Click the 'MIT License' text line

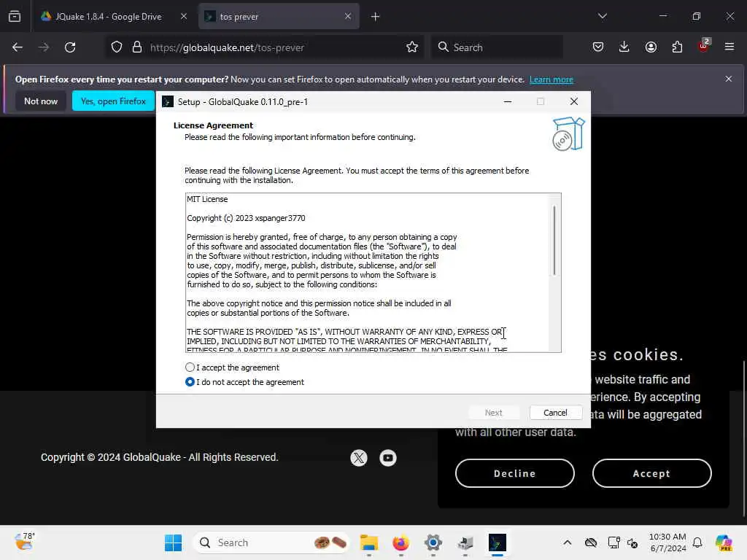click(207, 199)
